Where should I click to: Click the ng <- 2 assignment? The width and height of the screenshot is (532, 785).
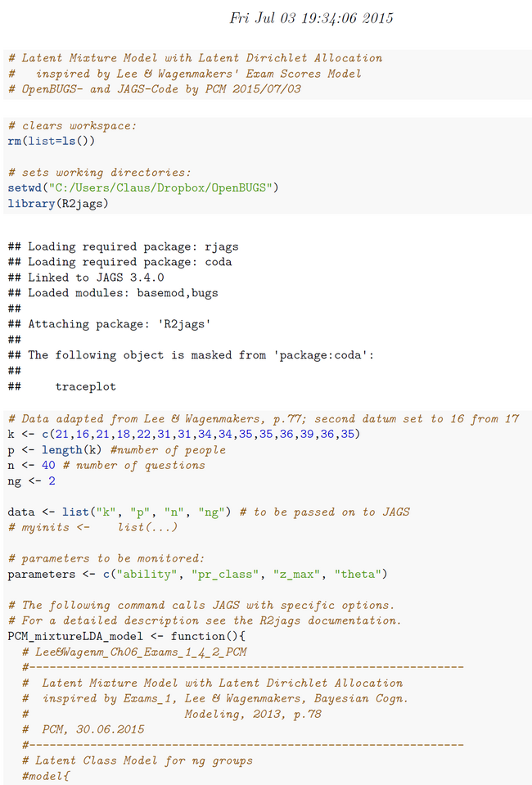pos(32,481)
